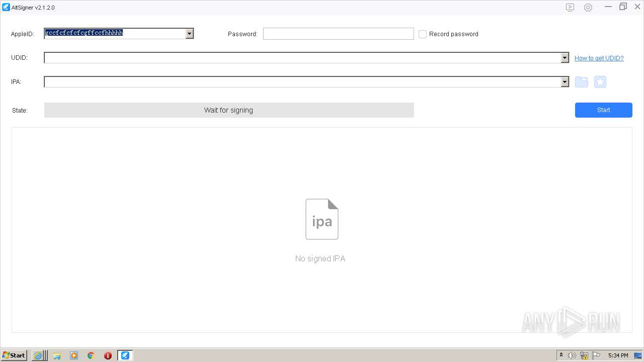The width and height of the screenshot is (644, 362).
Task: Click the AltSigner app logo in title bar
Action: [6, 8]
